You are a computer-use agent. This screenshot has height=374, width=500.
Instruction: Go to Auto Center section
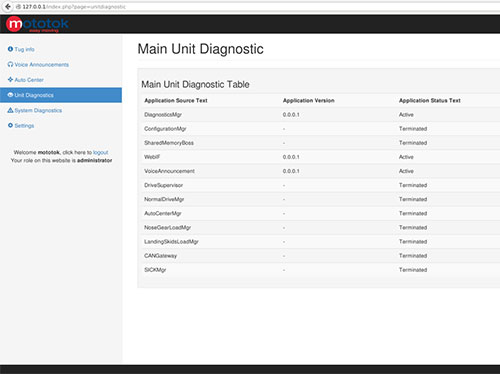coord(29,80)
